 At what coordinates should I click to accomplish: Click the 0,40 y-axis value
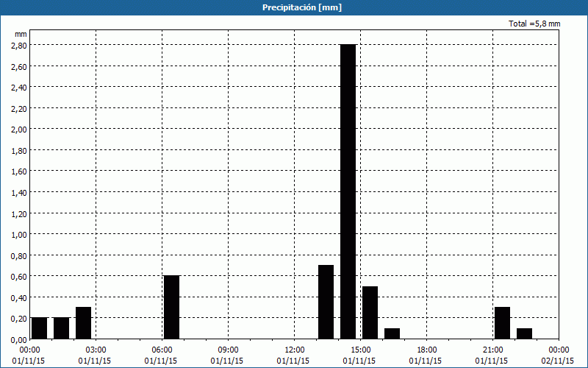[x=20, y=297]
